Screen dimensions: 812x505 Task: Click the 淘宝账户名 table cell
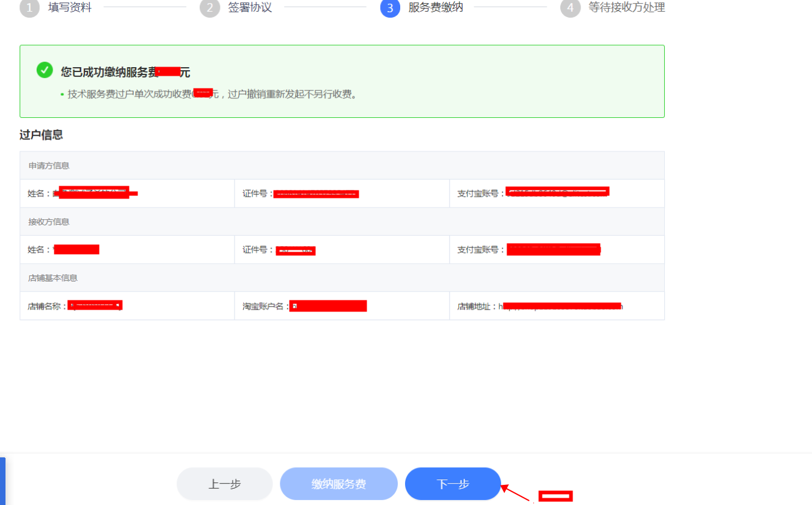coord(342,306)
